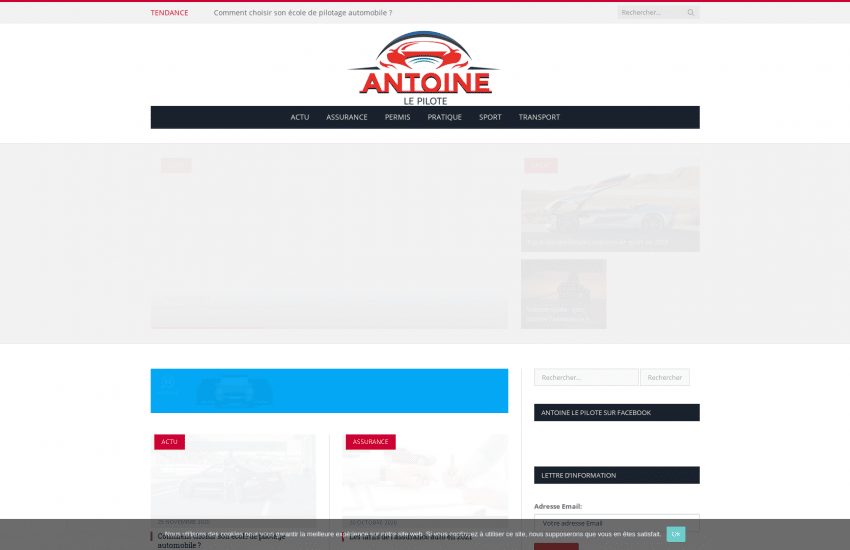
Task: Open the large featured slider article
Action: [329, 243]
